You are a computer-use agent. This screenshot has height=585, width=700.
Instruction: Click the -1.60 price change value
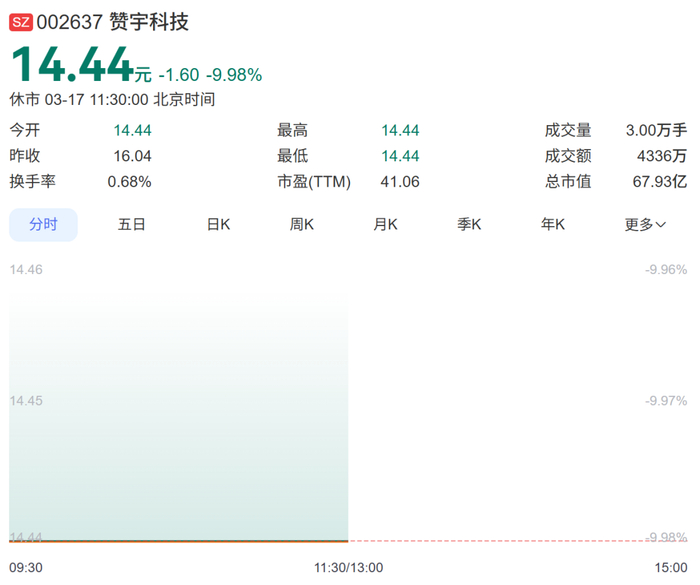[179, 75]
